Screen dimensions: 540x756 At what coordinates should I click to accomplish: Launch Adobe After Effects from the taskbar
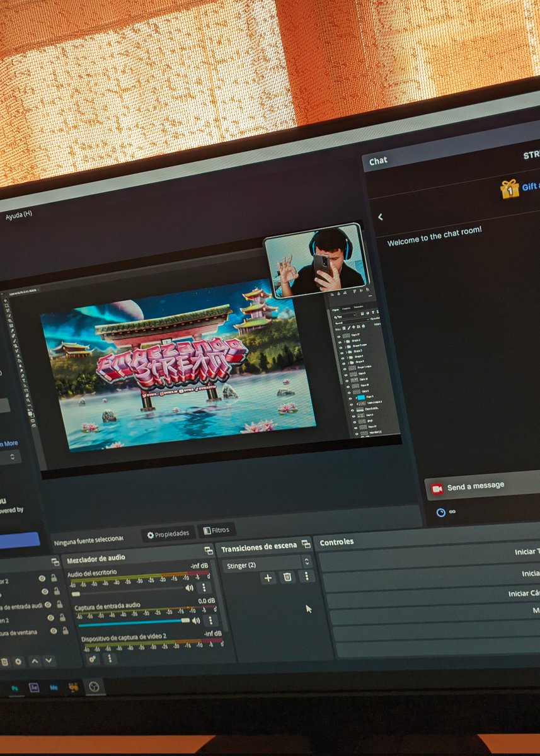[34, 685]
